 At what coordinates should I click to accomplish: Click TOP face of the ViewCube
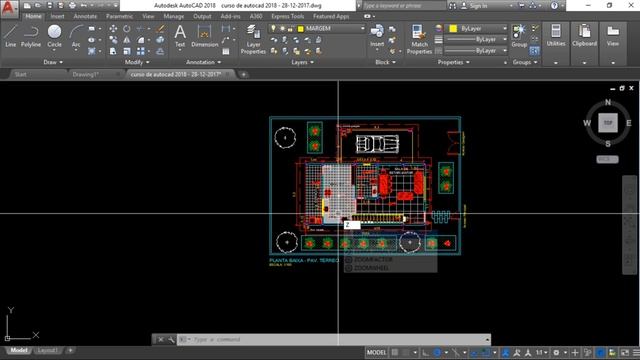point(608,122)
